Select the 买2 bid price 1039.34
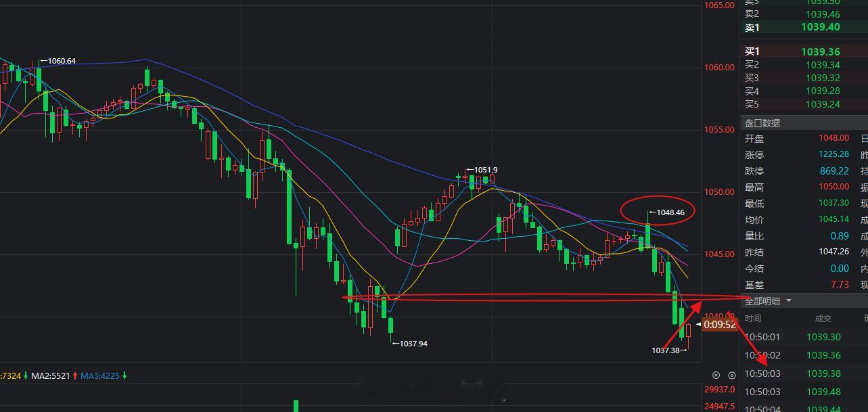Viewport: 868px width, 412px height. pos(823,65)
